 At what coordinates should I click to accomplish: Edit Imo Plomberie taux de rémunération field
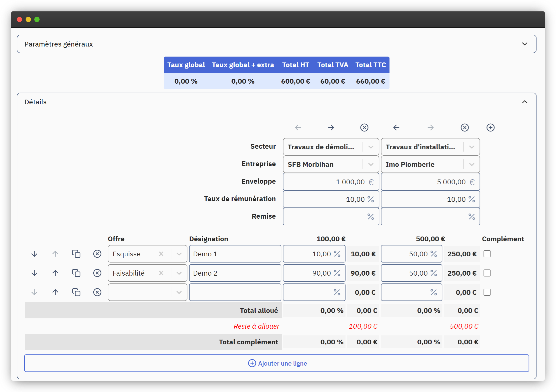[430, 199]
